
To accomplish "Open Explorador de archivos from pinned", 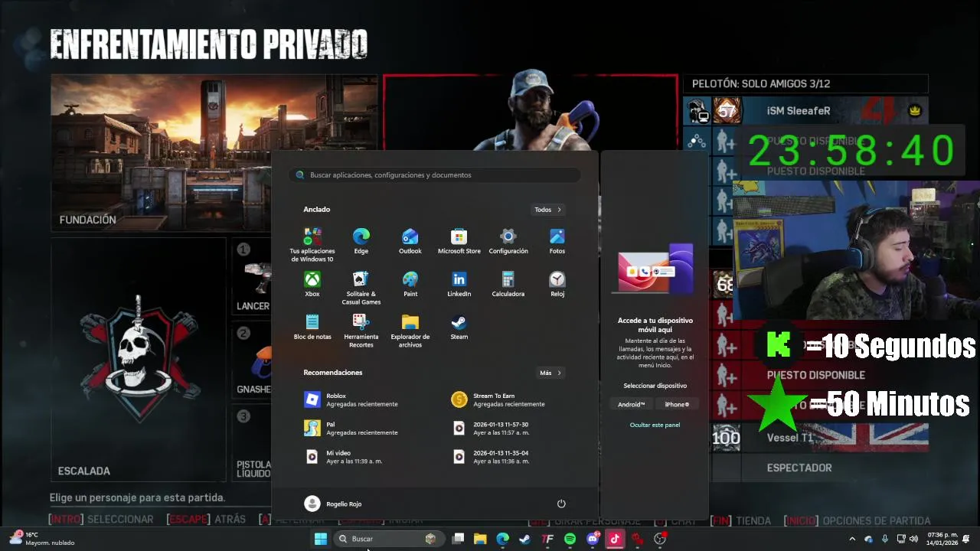I will tap(410, 331).
